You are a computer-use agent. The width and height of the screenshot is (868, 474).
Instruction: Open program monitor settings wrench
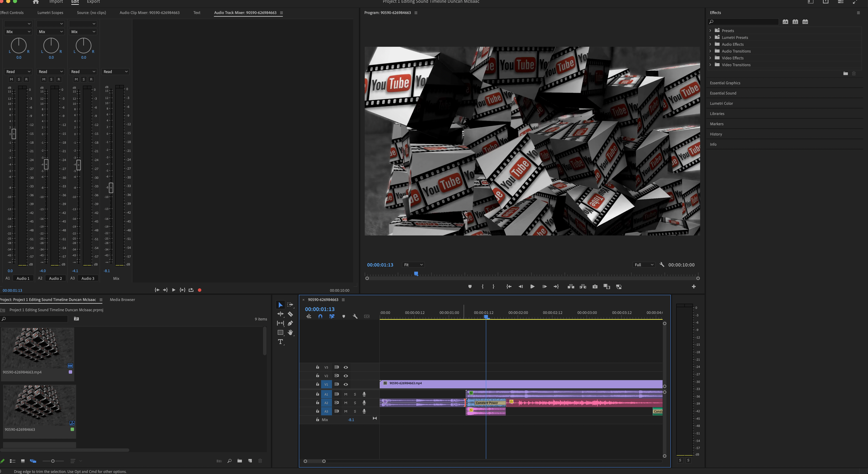[662, 265]
